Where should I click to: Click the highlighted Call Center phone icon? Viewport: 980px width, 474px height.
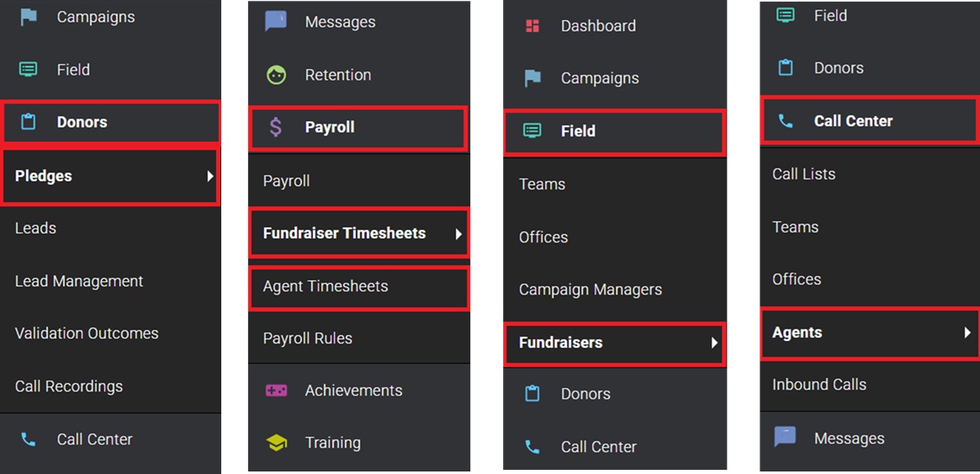coord(786,121)
